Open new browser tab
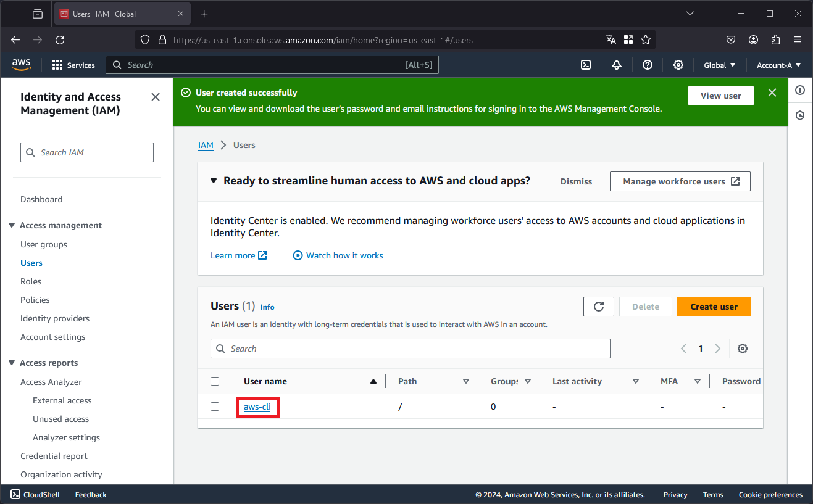This screenshot has width=813, height=504. (204, 14)
